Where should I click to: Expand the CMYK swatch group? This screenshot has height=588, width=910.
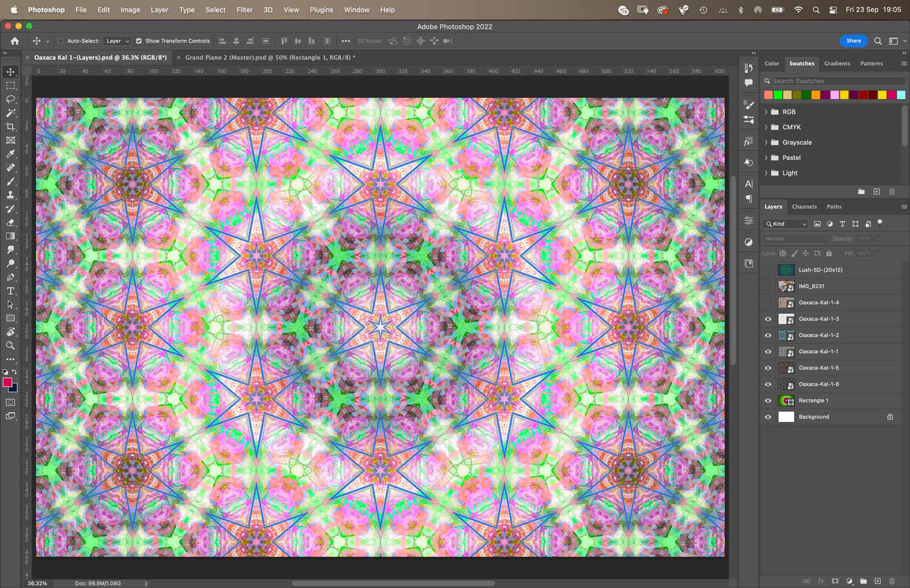click(766, 127)
